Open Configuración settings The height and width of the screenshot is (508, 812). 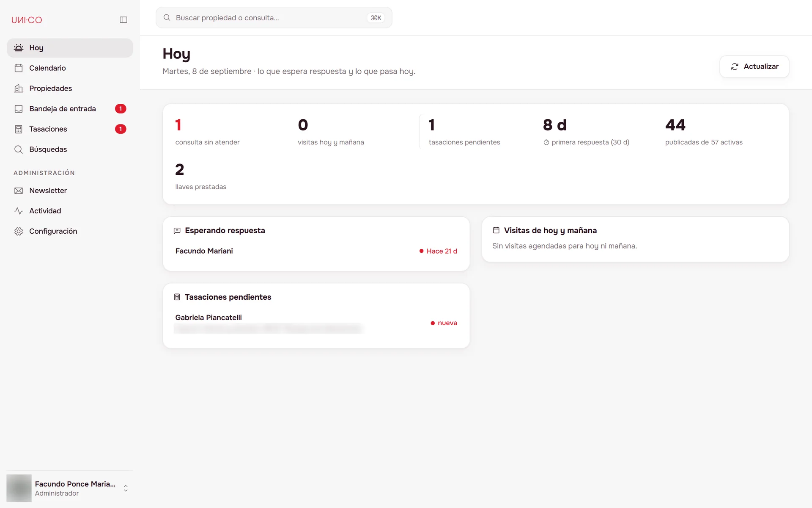tap(70, 231)
